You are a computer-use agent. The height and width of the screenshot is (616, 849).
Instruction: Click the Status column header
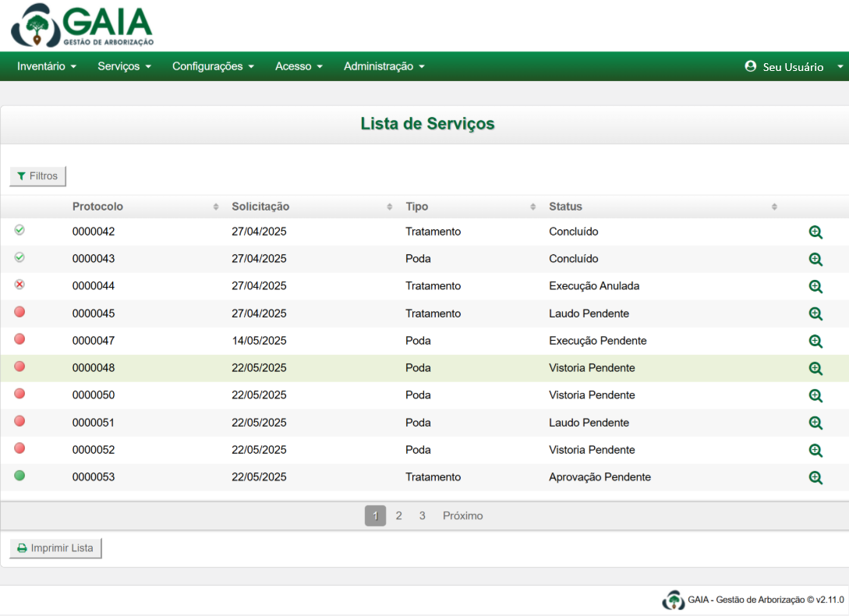(565, 207)
